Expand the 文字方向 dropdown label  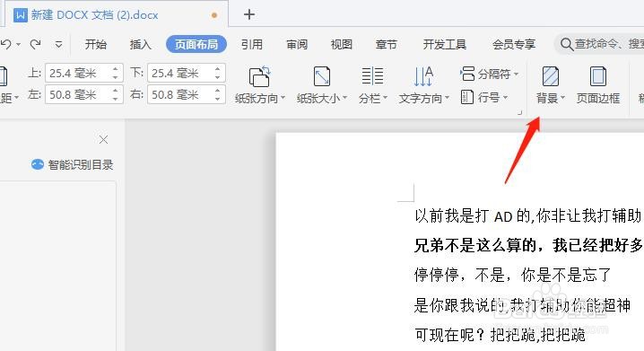[x=424, y=98]
